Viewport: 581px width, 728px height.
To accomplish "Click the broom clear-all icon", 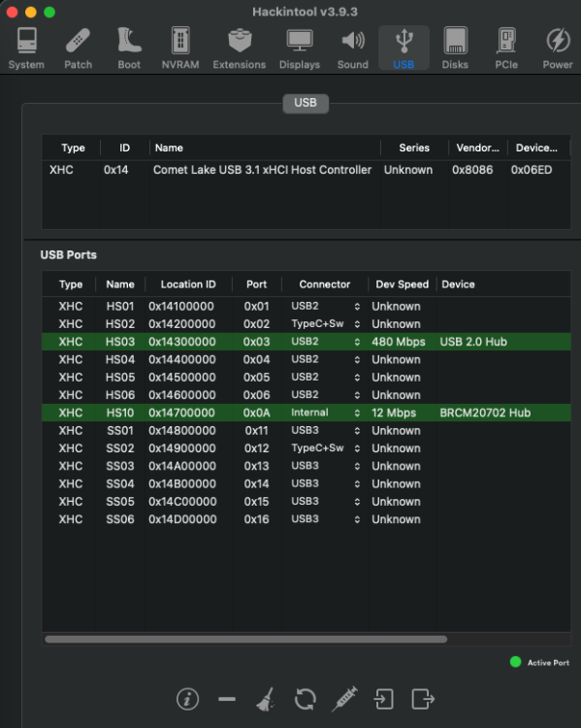I will [266, 699].
